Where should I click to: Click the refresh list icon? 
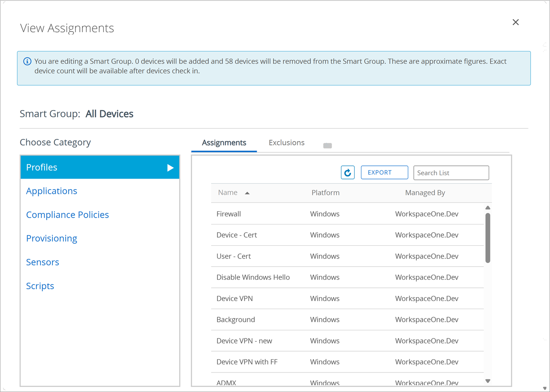(x=348, y=173)
